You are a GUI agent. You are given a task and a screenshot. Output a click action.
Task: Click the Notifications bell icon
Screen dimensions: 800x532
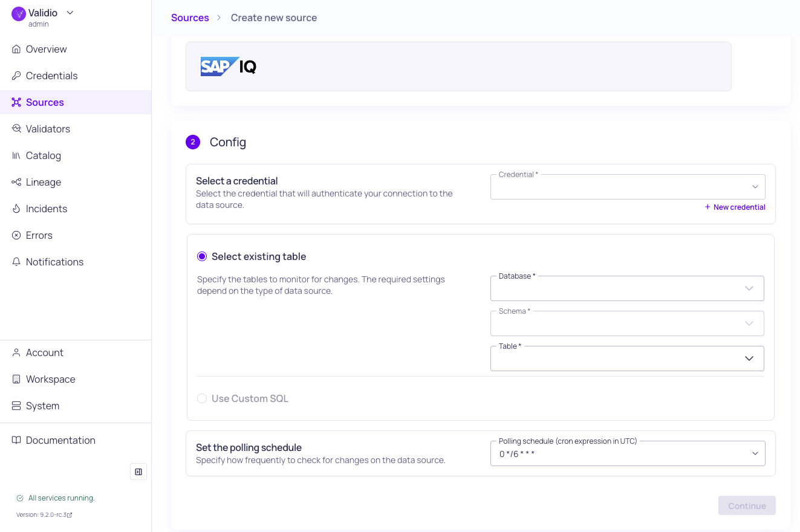click(16, 262)
